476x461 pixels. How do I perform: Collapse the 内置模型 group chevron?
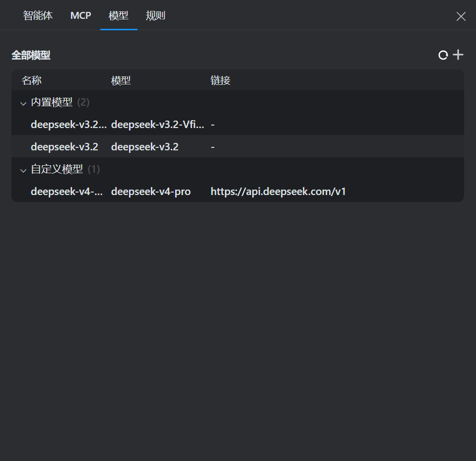pos(23,104)
